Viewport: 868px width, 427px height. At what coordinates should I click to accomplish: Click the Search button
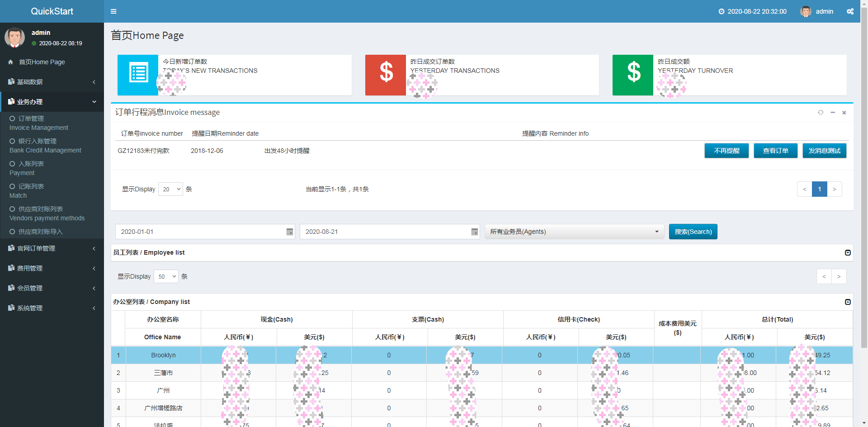pos(693,232)
